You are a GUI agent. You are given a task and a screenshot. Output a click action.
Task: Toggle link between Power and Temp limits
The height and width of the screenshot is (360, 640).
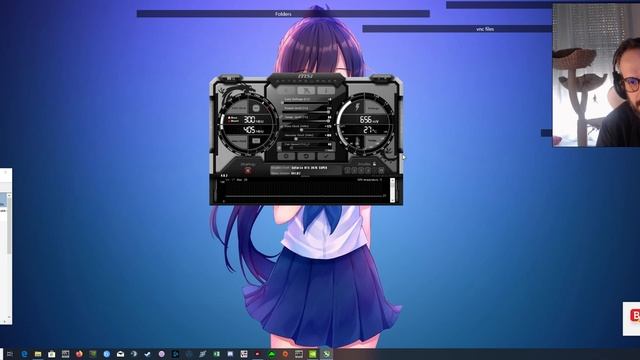[281, 117]
